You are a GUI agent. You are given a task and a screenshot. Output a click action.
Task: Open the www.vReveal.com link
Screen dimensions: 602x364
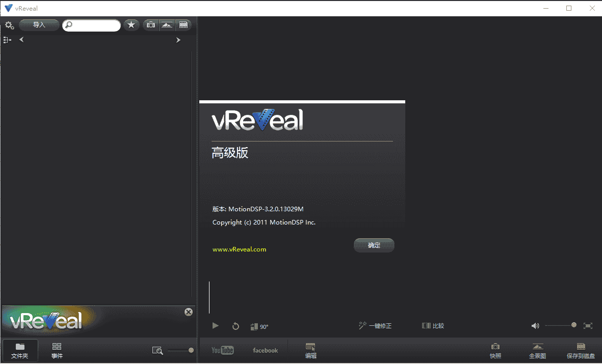point(239,249)
